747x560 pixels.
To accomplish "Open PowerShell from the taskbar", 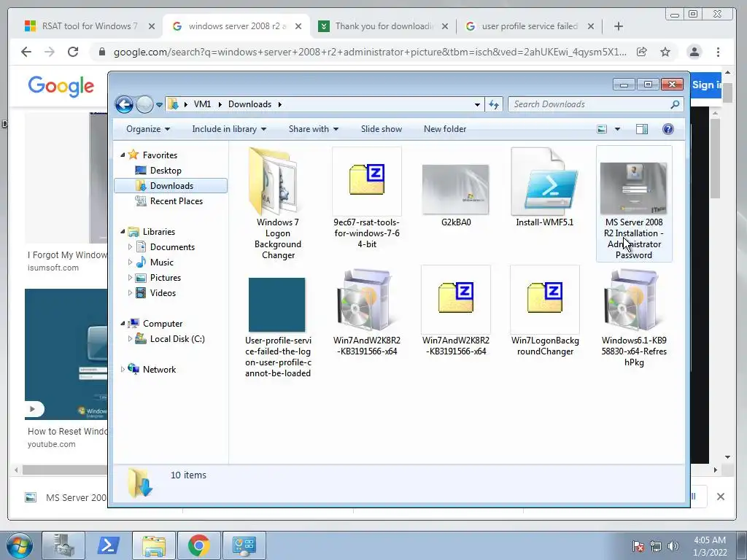I will pyautogui.click(x=108, y=545).
